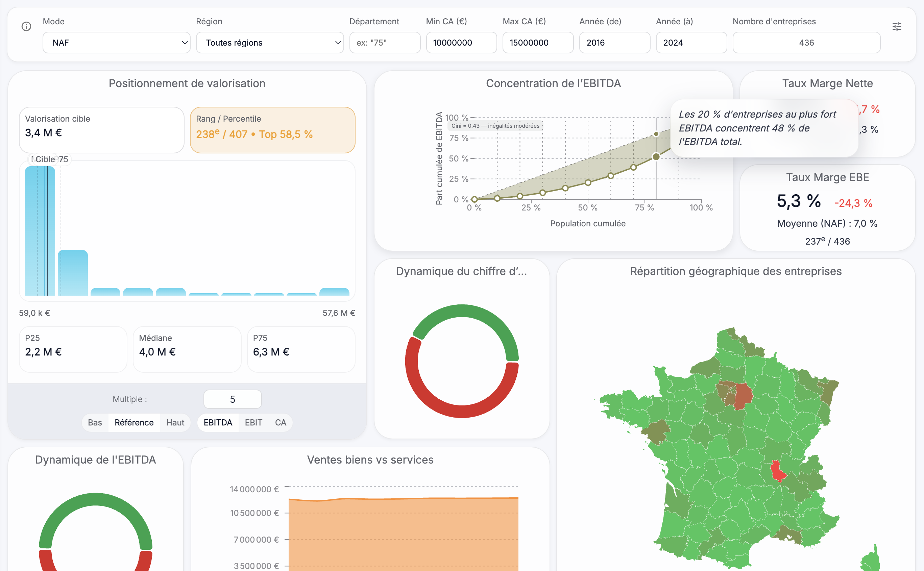Viewport: 924px width, 571px height.
Task: Switch valuation basis to CA
Action: 280,422
